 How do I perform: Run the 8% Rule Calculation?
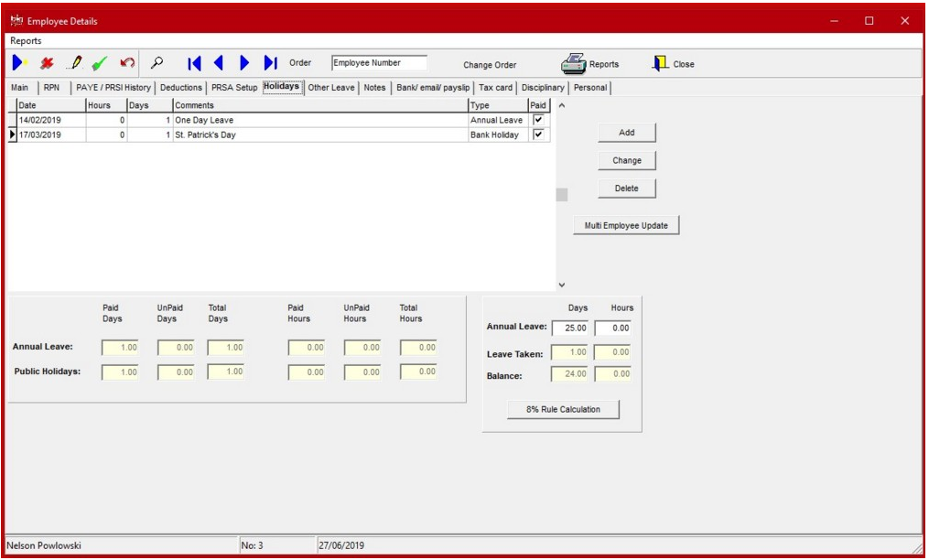pos(564,408)
